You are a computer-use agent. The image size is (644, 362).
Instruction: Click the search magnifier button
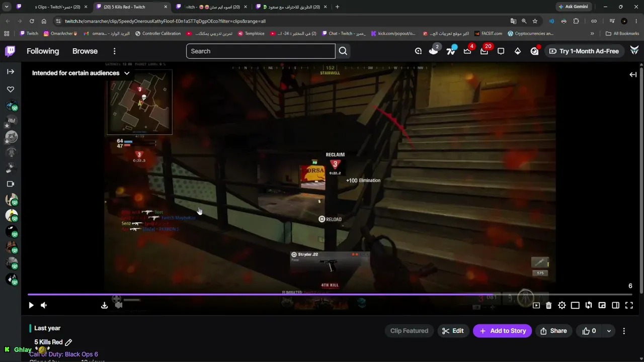coord(343,51)
